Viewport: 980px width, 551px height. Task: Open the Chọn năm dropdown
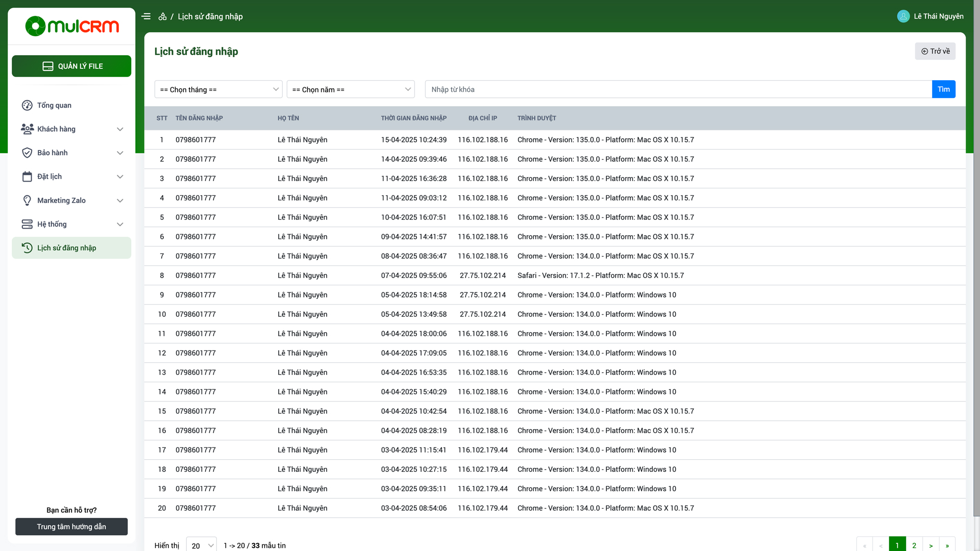coord(351,89)
